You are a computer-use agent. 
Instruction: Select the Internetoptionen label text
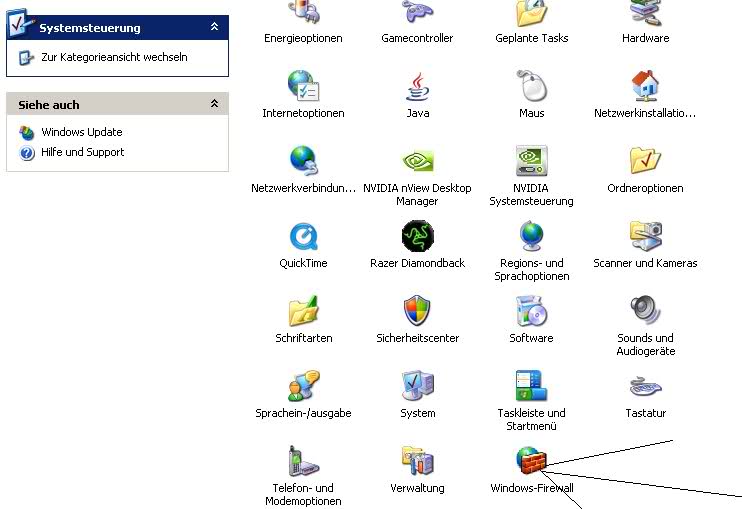303,114
